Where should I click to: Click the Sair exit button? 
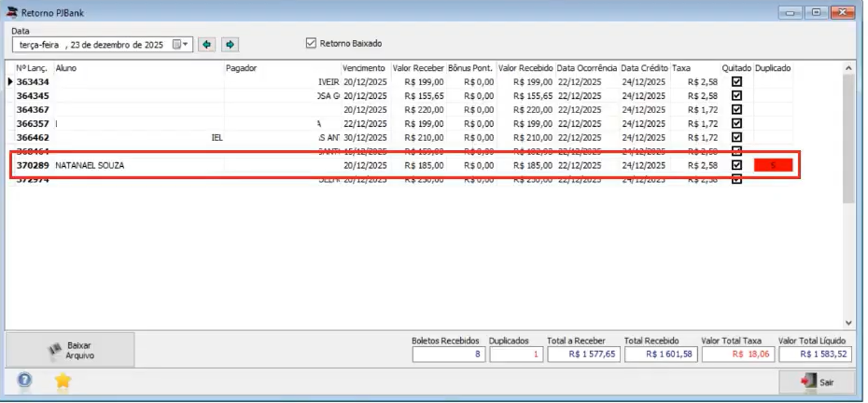pos(819,382)
